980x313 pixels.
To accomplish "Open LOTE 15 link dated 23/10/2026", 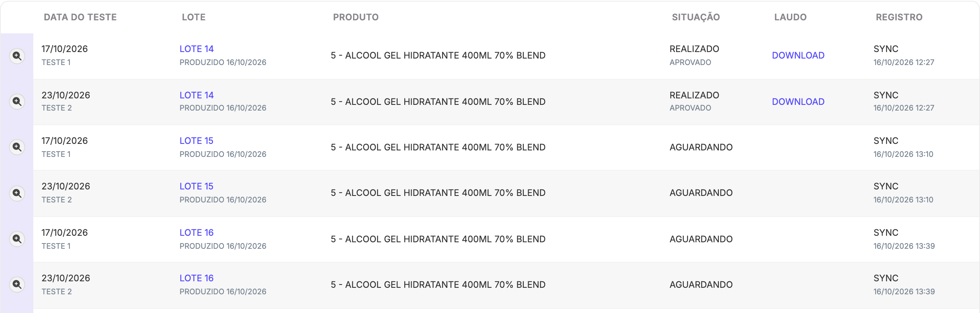I will tap(197, 186).
